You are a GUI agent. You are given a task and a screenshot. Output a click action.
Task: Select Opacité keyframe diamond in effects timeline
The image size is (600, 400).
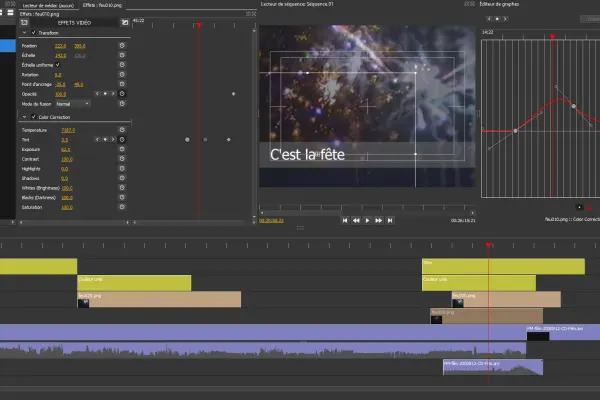233,94
